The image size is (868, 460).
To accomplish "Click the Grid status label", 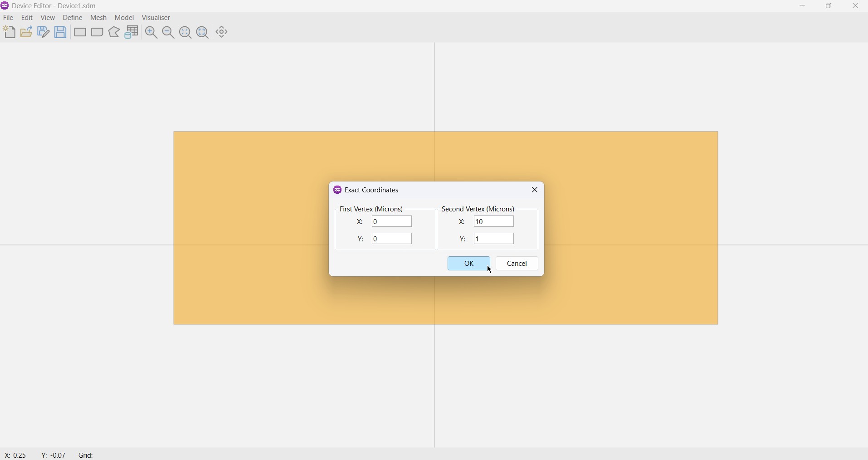I will (x=86, y=455).
